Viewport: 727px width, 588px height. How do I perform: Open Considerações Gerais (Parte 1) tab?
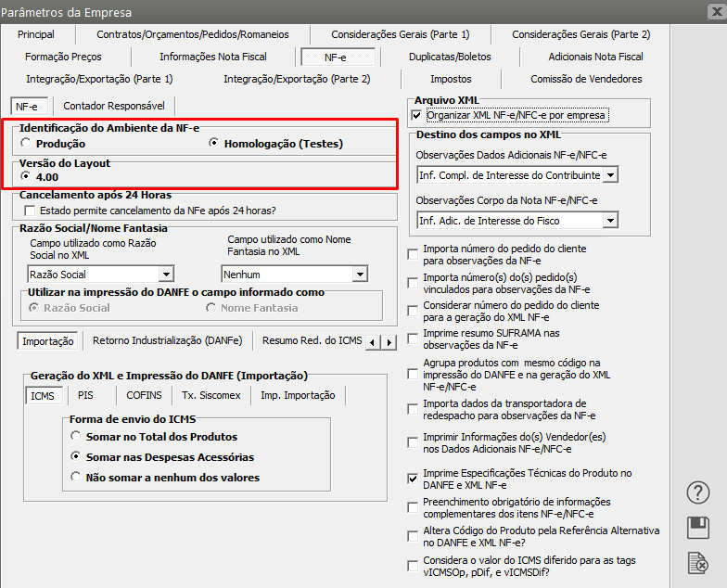[x=401, y=34]
